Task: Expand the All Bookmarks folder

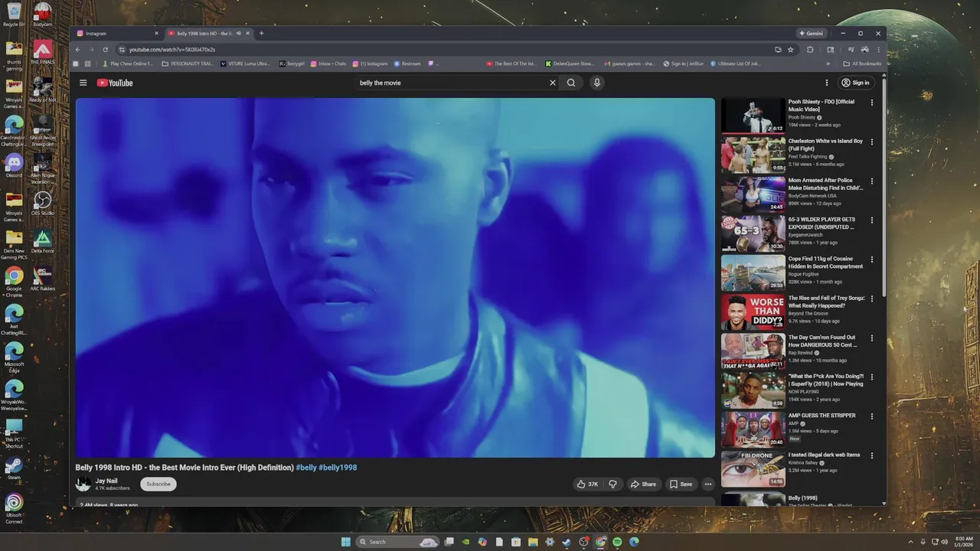Action: pos(862,64)
